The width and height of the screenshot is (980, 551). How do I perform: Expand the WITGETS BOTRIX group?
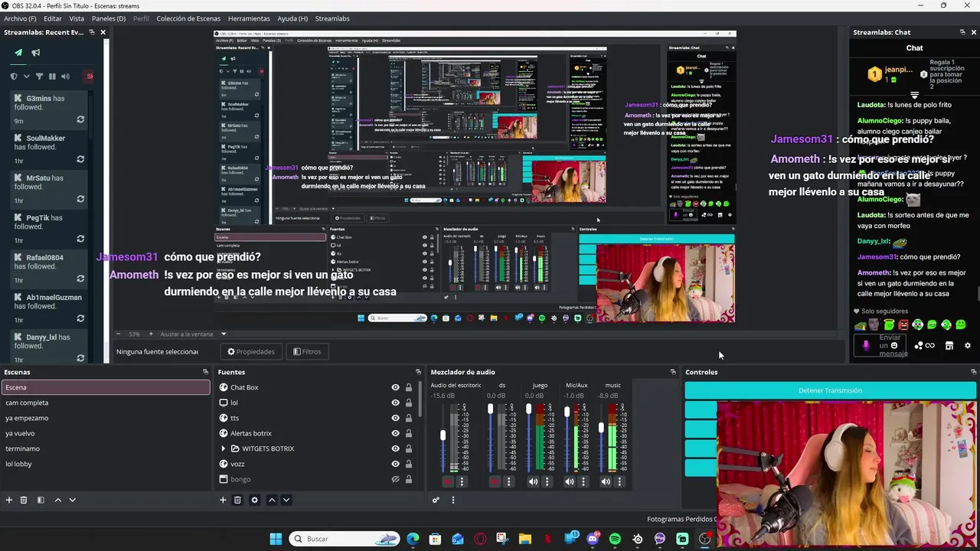[223, 448]
